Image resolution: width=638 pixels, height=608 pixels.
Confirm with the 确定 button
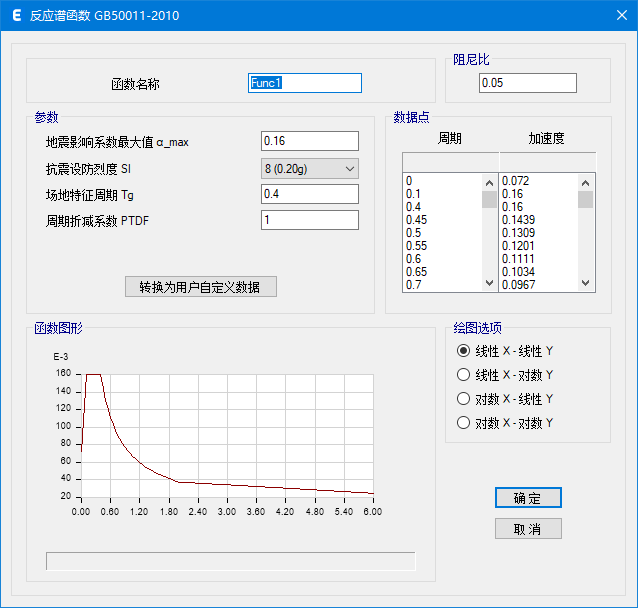[x=528, y=498]
